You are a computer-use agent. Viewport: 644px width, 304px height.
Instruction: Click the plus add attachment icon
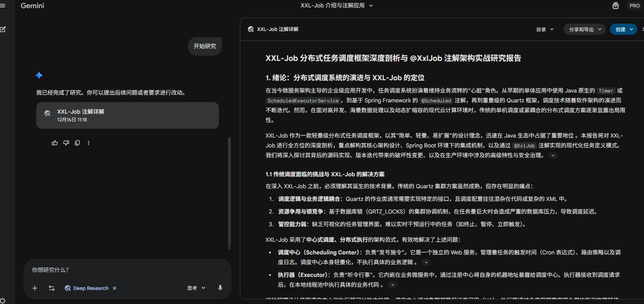[35, 288]
